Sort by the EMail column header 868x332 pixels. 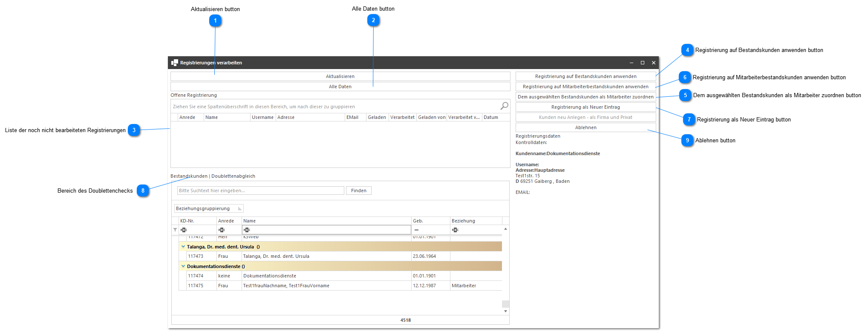pos(355,117)
